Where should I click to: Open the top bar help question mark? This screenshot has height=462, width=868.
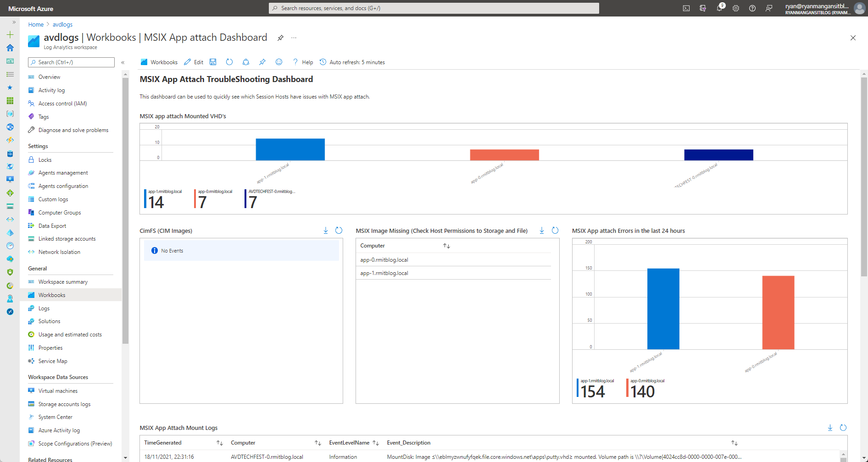tap(752, 8)
